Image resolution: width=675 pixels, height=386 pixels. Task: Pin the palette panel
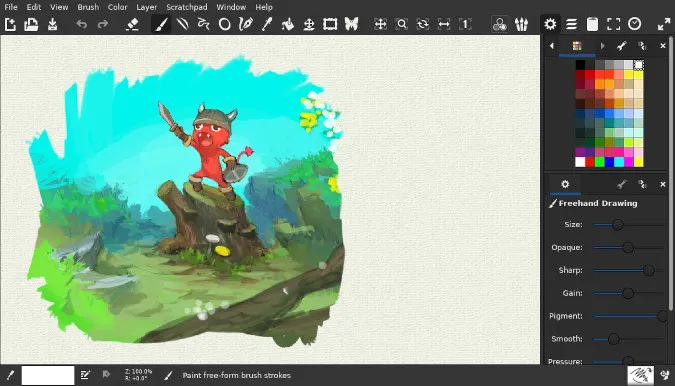click(621, 46)
